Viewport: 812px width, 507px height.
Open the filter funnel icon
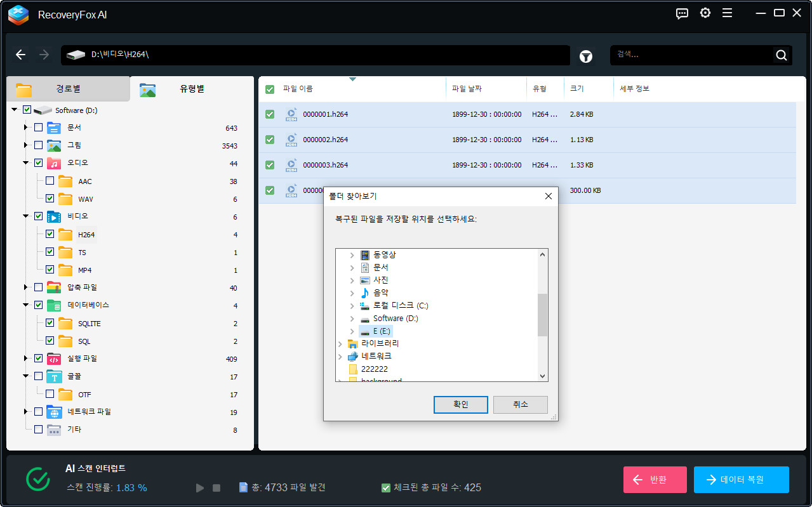coord(585,56)
